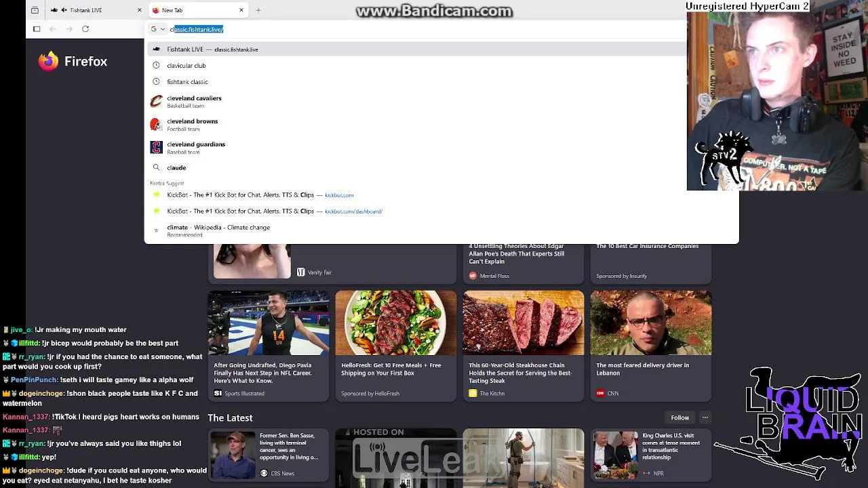Click the fish favicon in first suggestion
Image resolution: width=868 pixels, height=488 pixels.
tap(156, 49)
